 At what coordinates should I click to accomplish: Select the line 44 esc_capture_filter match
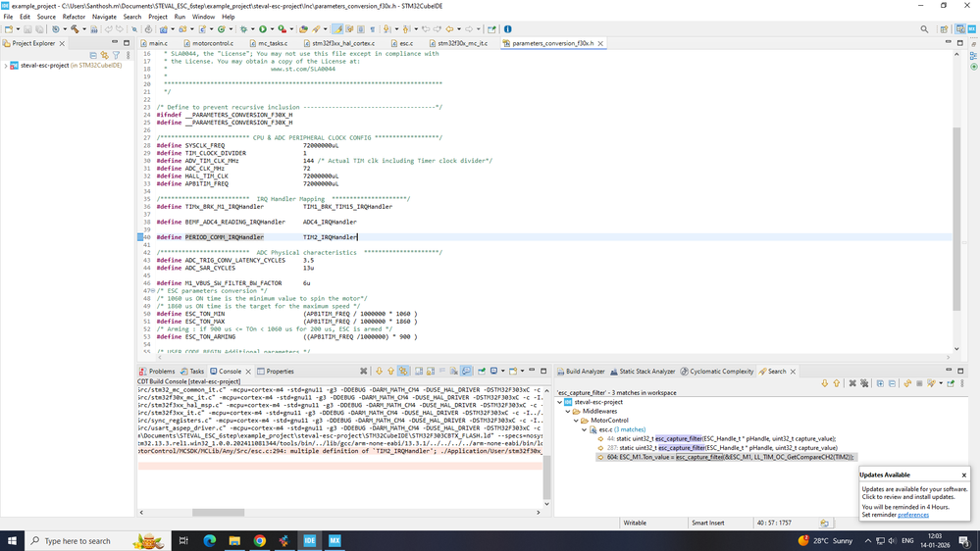pos(717,438)
